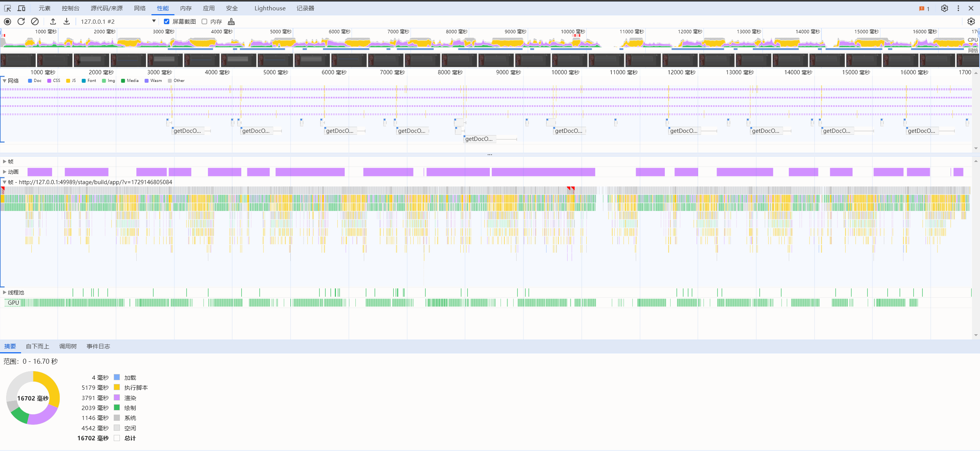This screenshot has height=451, width=980.
Task: Open the Lighthouse panel tab
Action: 270,8
